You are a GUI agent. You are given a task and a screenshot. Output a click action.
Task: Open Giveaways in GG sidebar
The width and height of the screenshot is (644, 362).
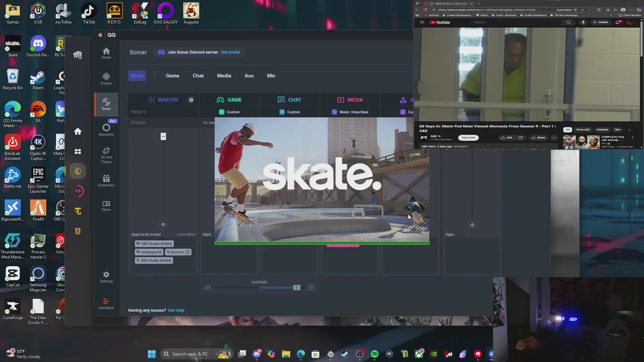point(106,181)
